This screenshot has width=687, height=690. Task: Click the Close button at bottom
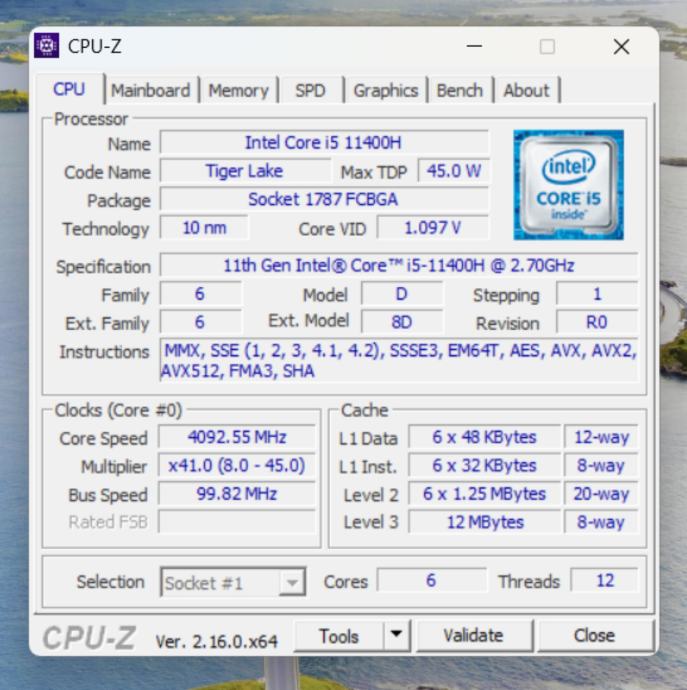point(595,635)
